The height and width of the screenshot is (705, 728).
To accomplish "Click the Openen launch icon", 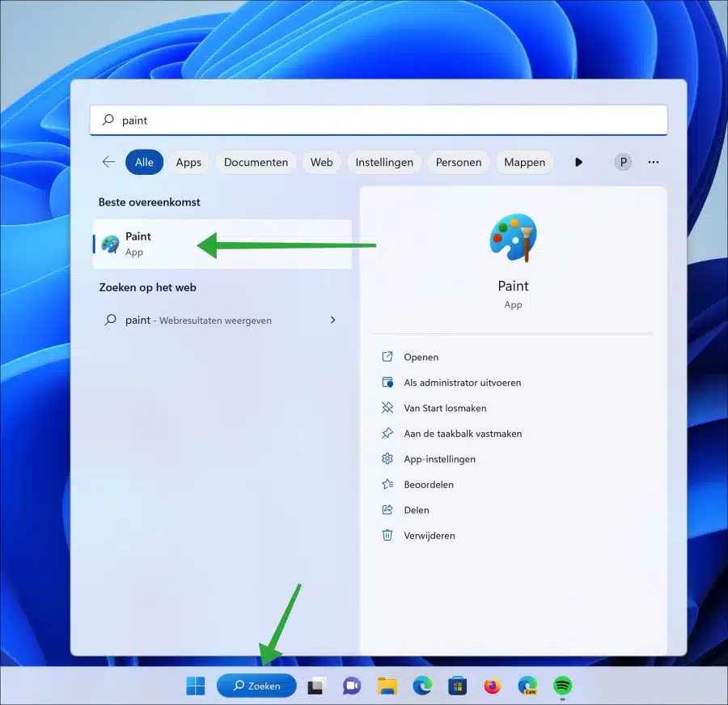I will [x=387, y=356].
